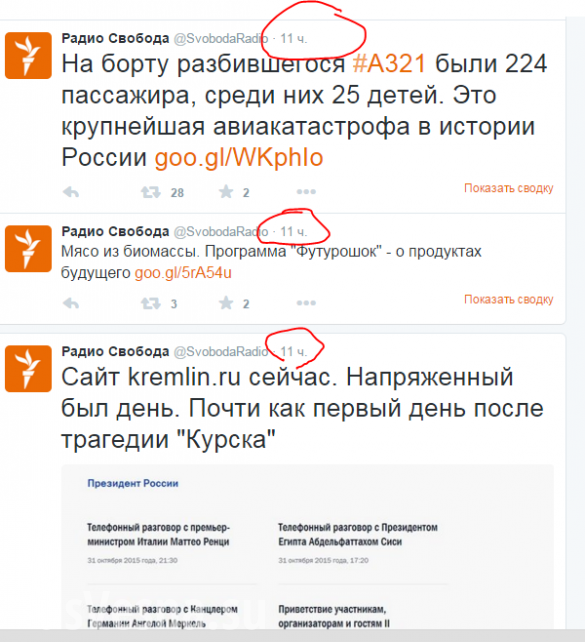
Task: Open more options on the A321 tweet
Action: pyautogui.click(x=306, y=192)
